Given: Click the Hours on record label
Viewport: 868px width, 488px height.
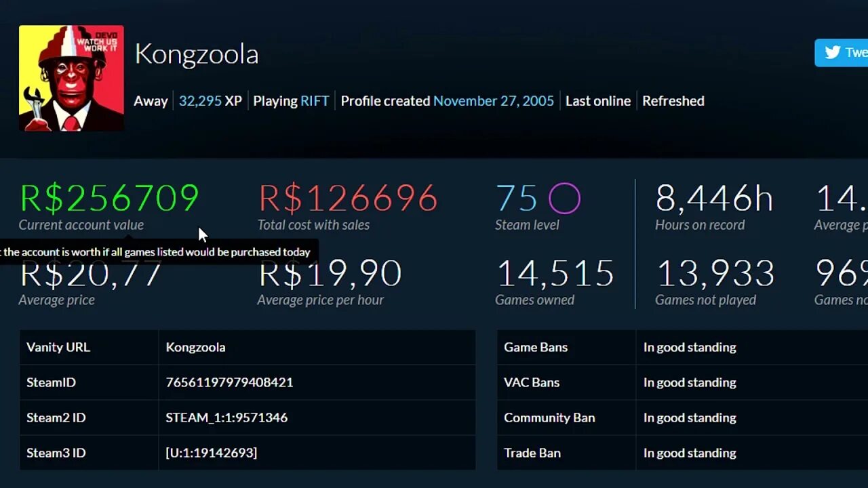Looking at the screenshot, I should (x=700, y=225).
